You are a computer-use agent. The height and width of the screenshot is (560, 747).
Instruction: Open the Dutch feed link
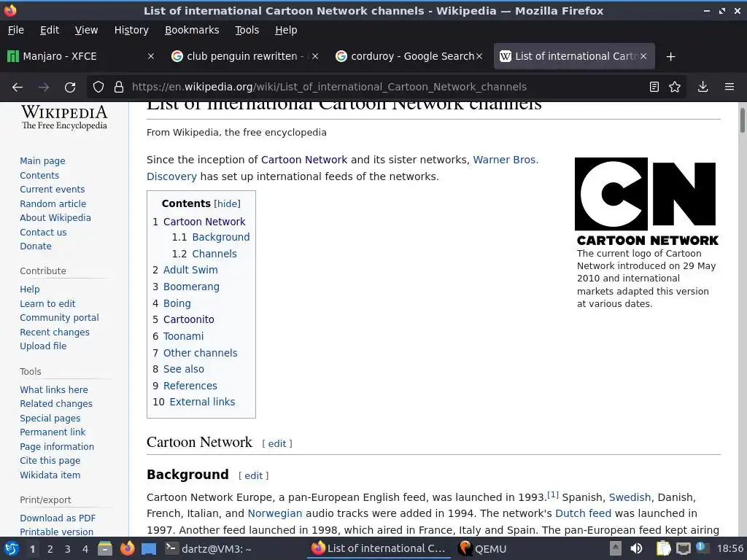[x=583, y=514]
